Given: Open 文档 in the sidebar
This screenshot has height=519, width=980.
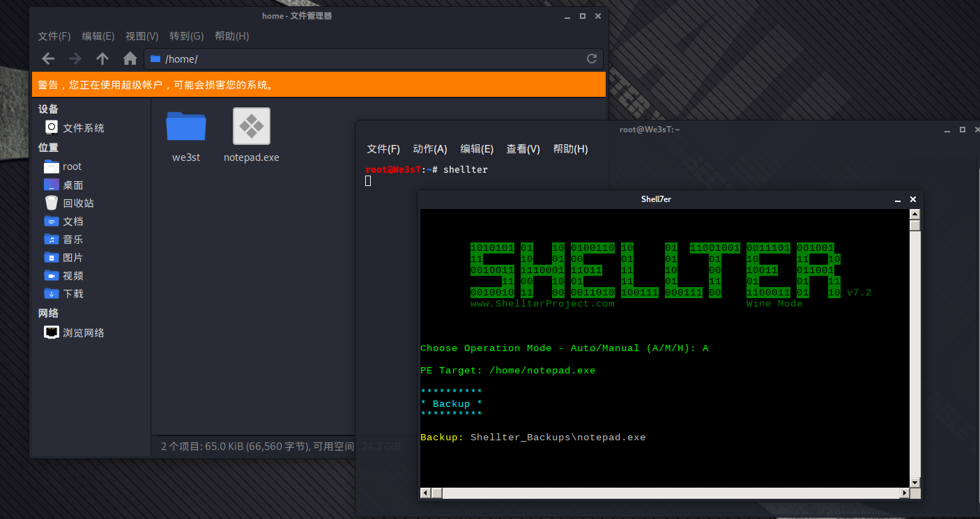Looking at the screenshot, I should (x=63, y=221).
